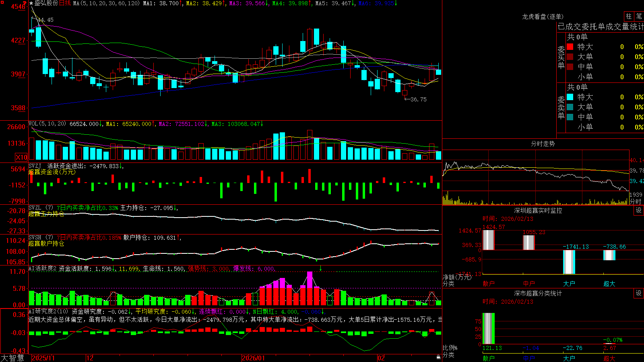Click the 121.13 percentage value under 散户
Screen dimensions: 644x362
[x=492, y=348]
